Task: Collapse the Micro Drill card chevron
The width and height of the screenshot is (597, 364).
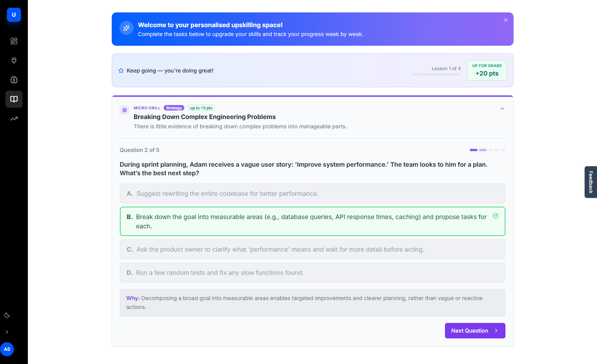Action: pyautogui.click(x=502, y=109)
